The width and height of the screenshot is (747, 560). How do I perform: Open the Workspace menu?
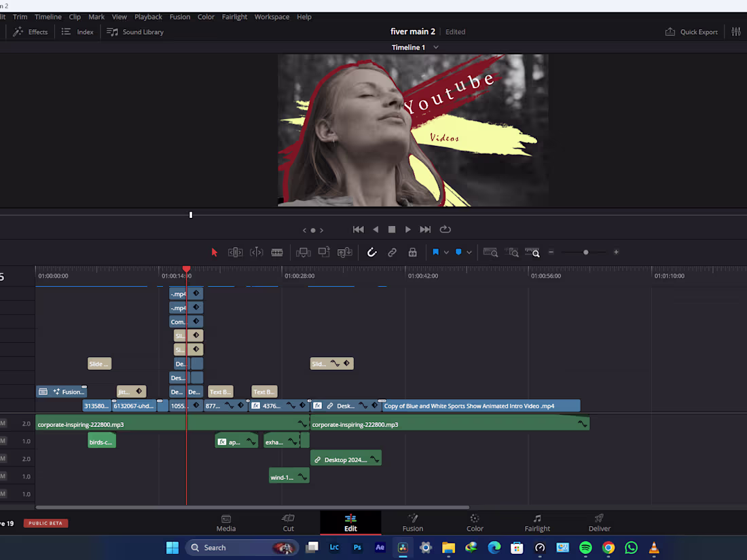(x=272, y=16)
